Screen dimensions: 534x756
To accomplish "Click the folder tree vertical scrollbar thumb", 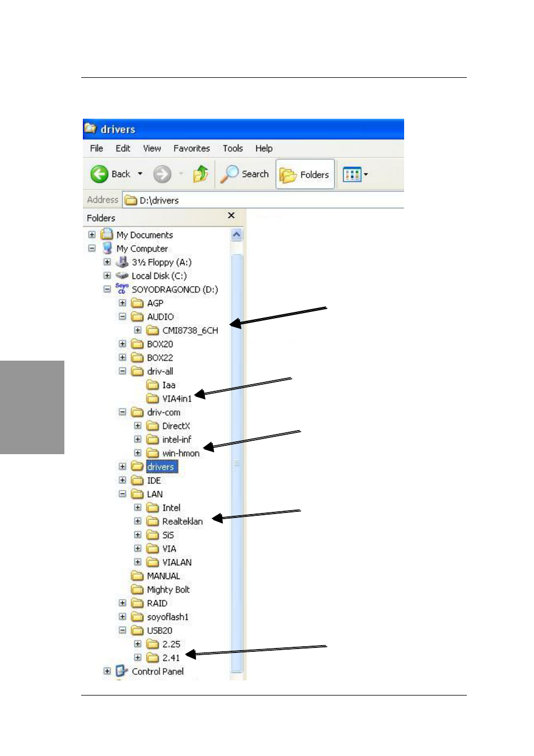I will click(237, 463).
